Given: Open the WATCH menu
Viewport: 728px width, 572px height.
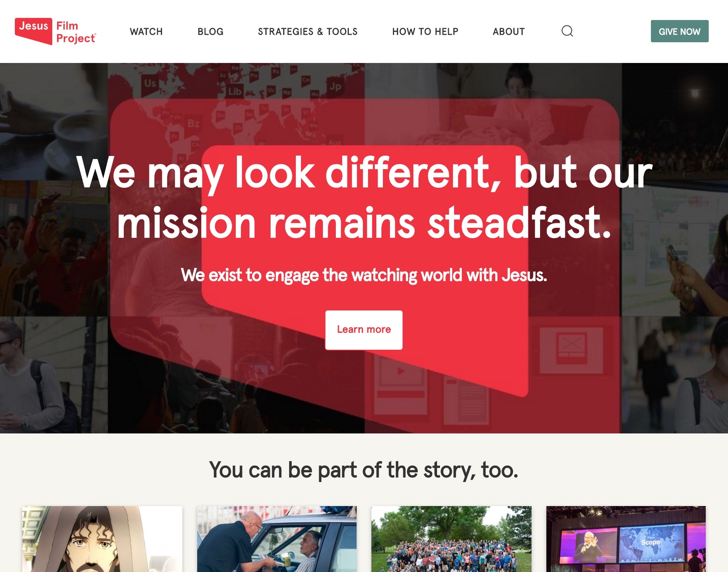Looking at the screenshot, I should (x=146, y=31).
